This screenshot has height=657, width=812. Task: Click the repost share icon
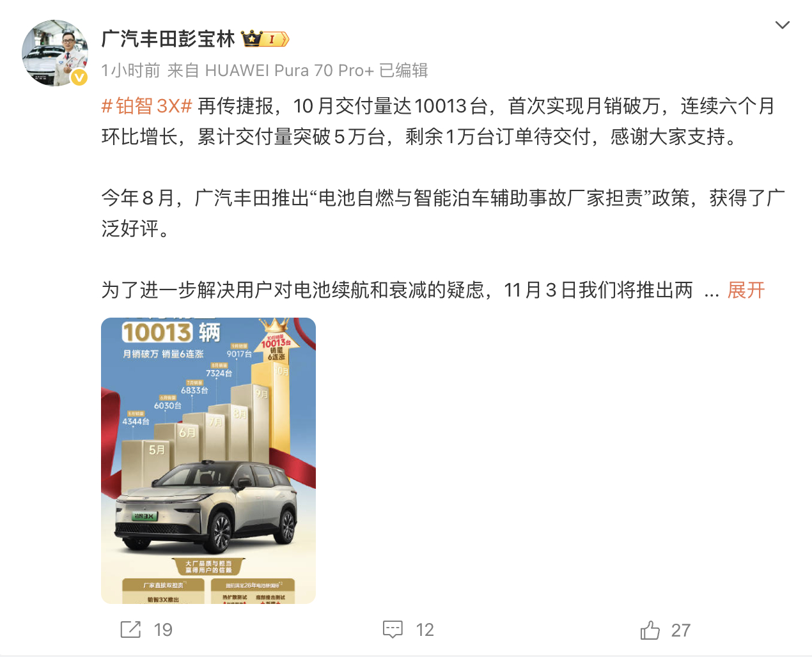[130, 630]
